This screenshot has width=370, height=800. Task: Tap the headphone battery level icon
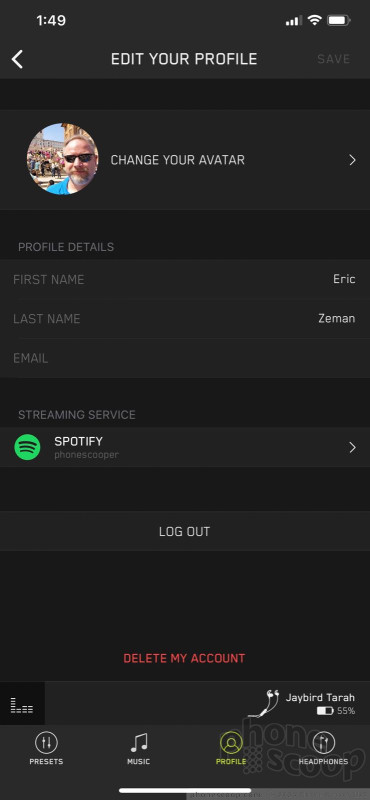point(325,711)
